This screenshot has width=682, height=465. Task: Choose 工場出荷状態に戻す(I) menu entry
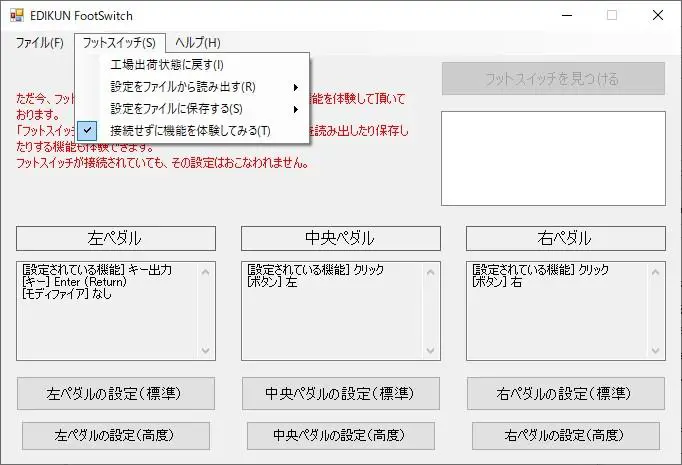tap(192, 65)
